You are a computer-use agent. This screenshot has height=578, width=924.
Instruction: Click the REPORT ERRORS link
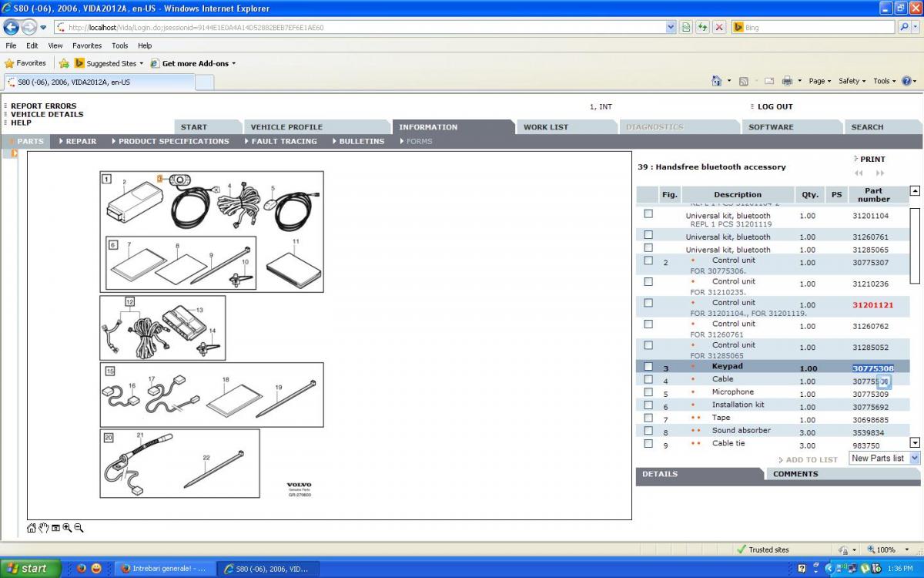(x=44, y=106)
